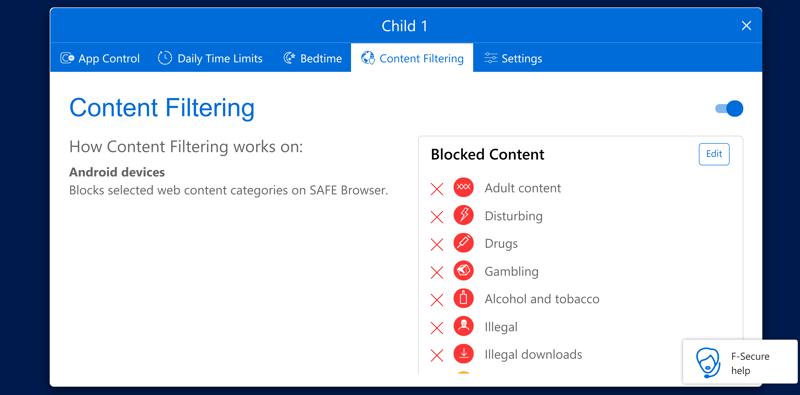
Task: Click the Gambling dice icon
Action: tap(463, 271)
